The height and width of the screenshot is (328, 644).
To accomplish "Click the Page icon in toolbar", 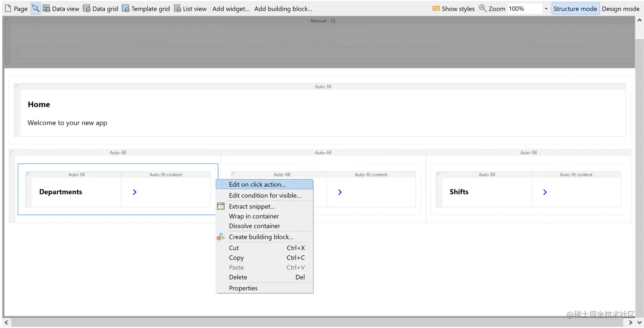I will 8,9.
